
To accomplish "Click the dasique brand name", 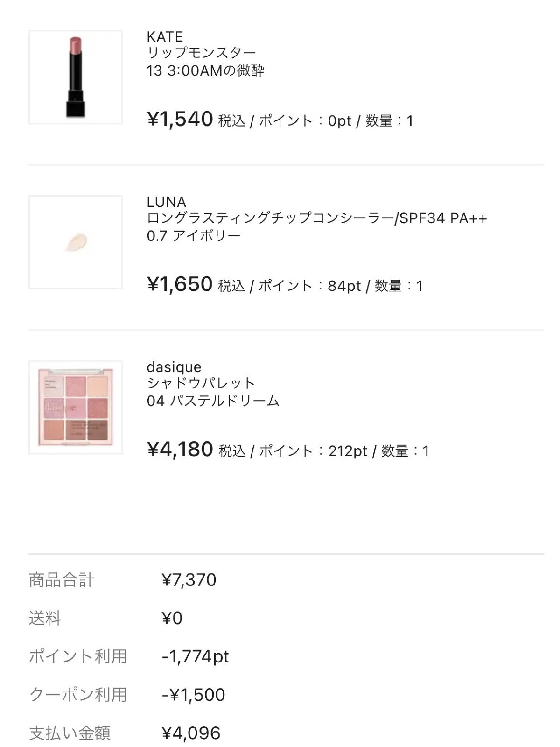I will pyautogui.click(x=174, y=367).
